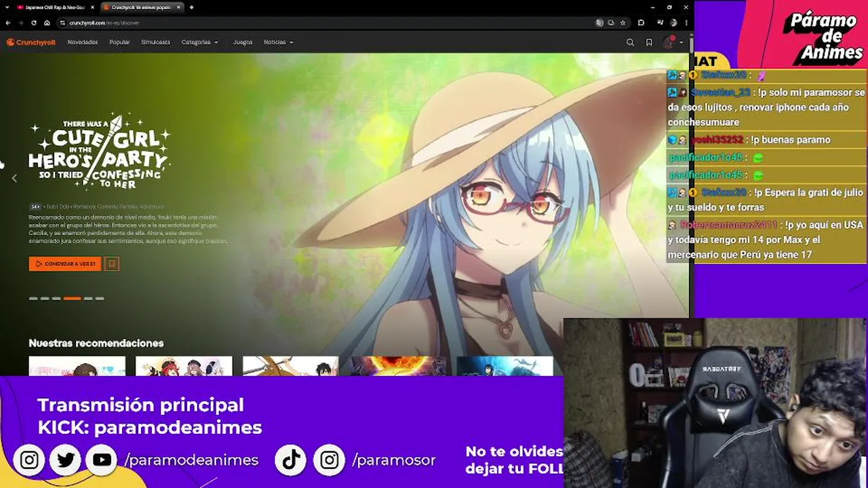Select the active orange carousel indicator
This screenshot has width=868, height=488.
coord(73,298)
